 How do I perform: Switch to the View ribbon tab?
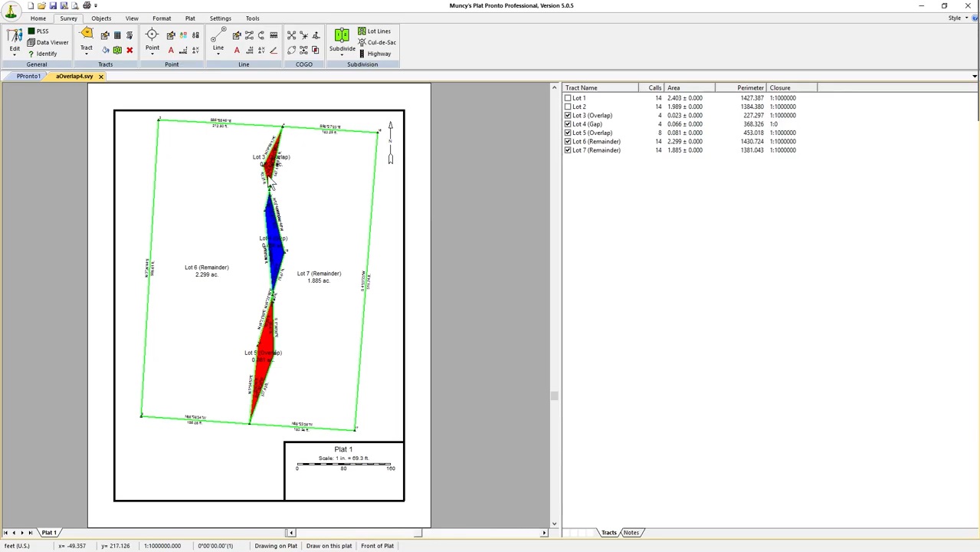[132, 18]
